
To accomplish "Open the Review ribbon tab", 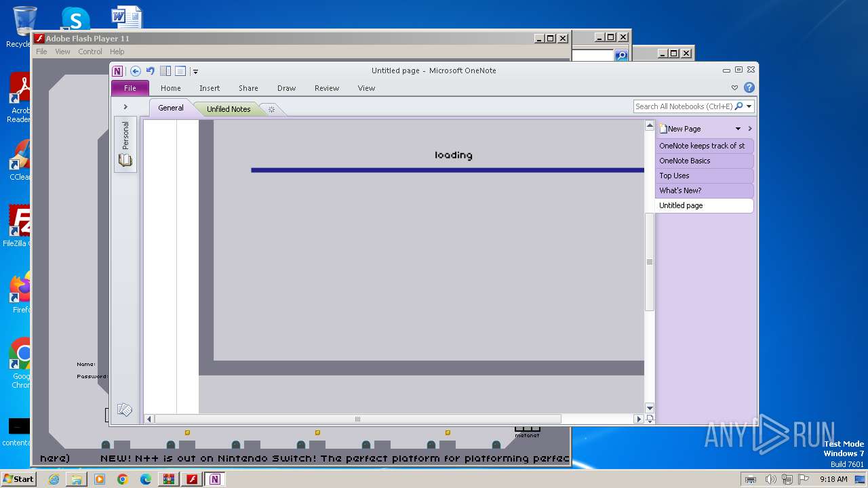I will pos(327,88).
